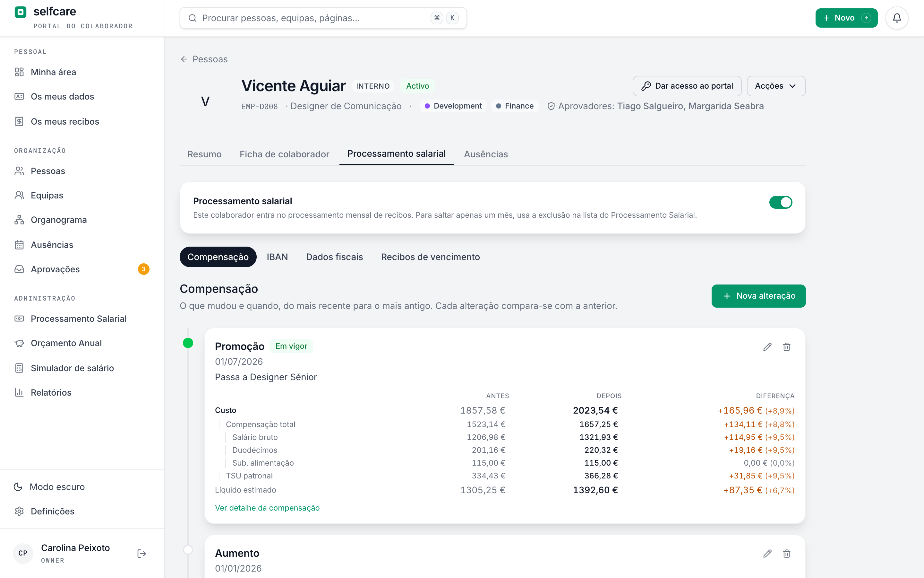Switch to Ficha de colaborador tab
This screenshot has width=924, height=578.
click(284, 154)
